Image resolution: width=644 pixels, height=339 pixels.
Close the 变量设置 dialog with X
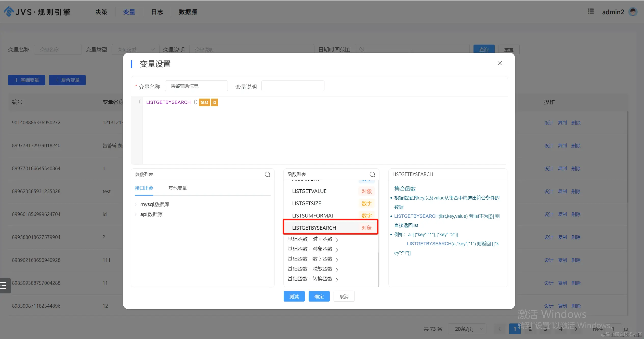click(500, 63)
